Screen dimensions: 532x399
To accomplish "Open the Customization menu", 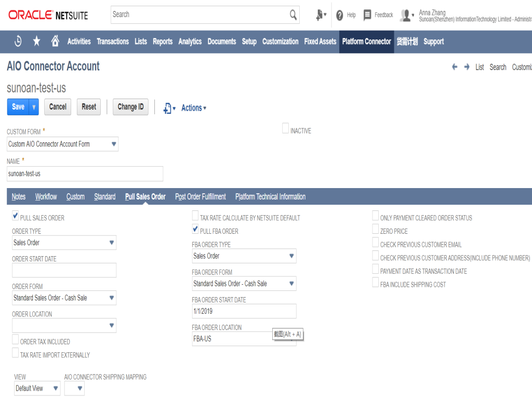I will point(280,42).
